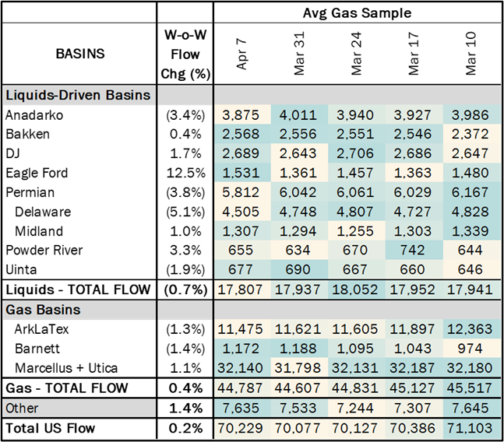Click the 'Gas Basins' section label

pyautogui.click(x=43, y=310)
